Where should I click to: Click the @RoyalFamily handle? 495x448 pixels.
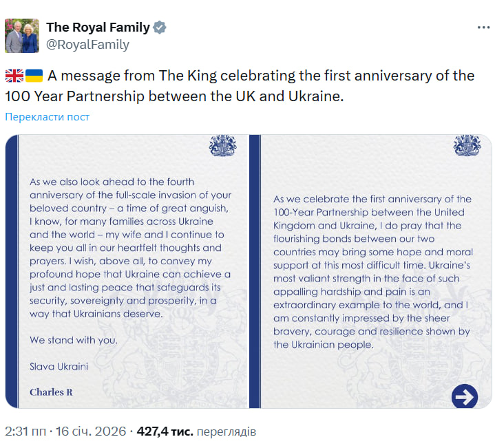[x=87, y=45]
